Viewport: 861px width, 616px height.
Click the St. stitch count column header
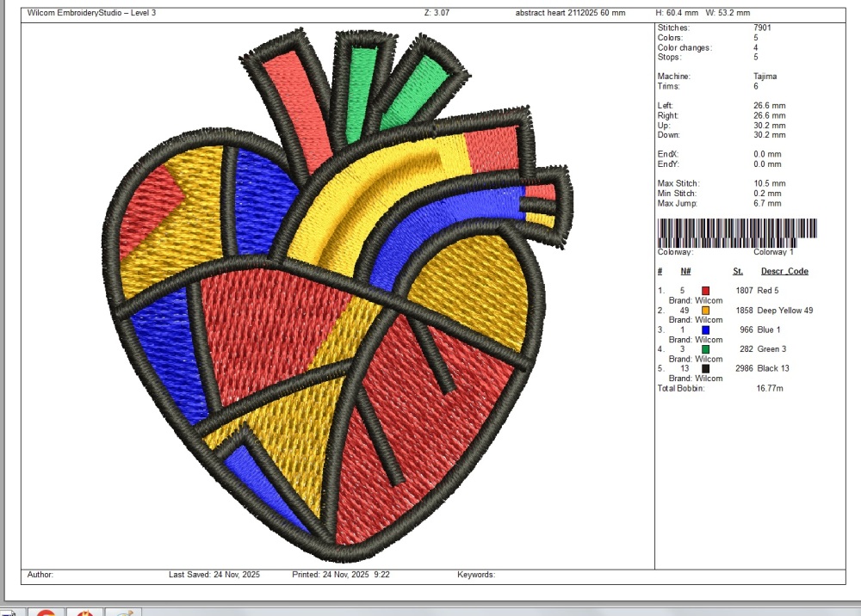point(738,272)
